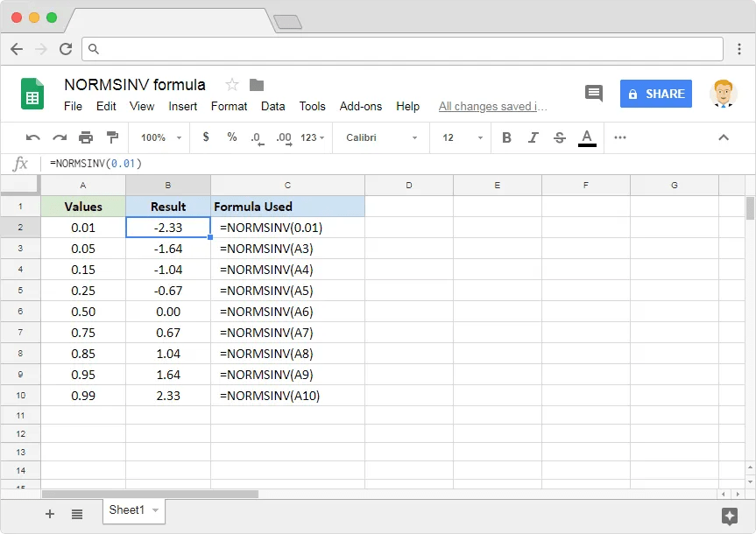Click the horizontal scrollbar thumb
Image resolution: width=756 pixels, height=534 pixels.
pyautogui.click(x=150, y=494)
